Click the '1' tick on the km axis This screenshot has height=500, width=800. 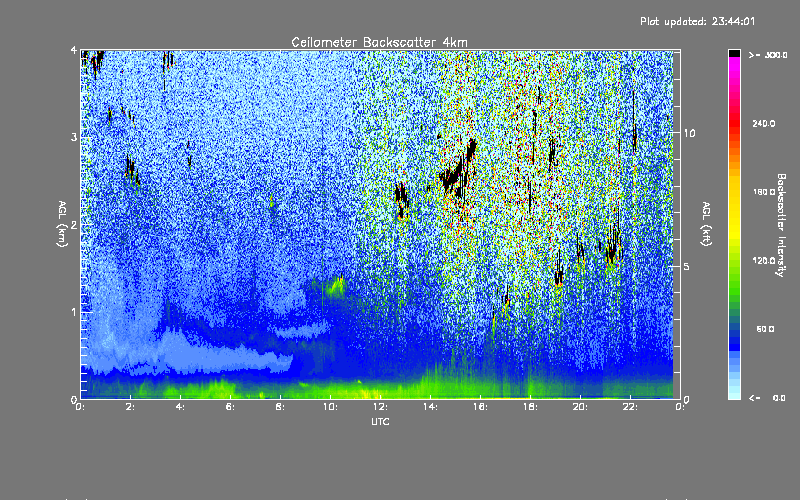click(x=74, y=312)
